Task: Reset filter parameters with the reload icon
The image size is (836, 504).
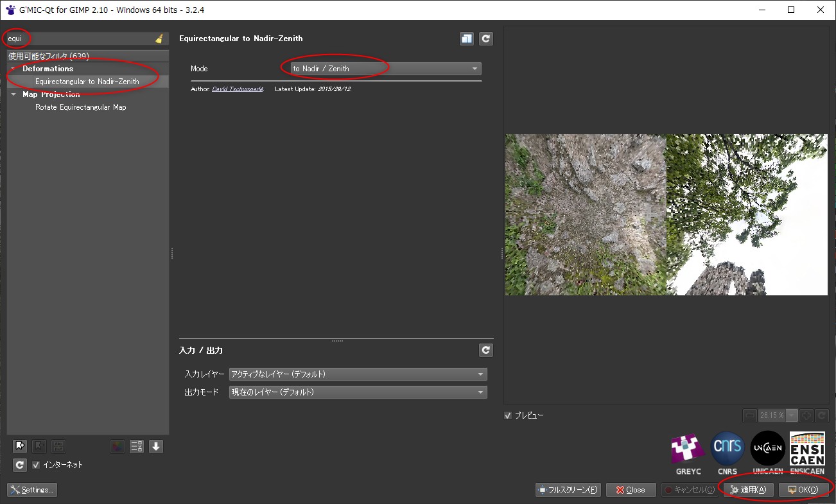Action: point(486,39)
